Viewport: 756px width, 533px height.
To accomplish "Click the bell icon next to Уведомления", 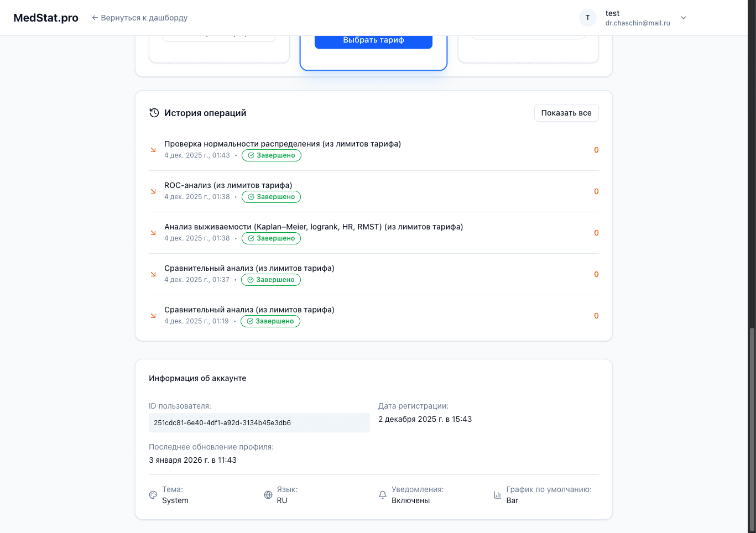I will pos(383,495).
